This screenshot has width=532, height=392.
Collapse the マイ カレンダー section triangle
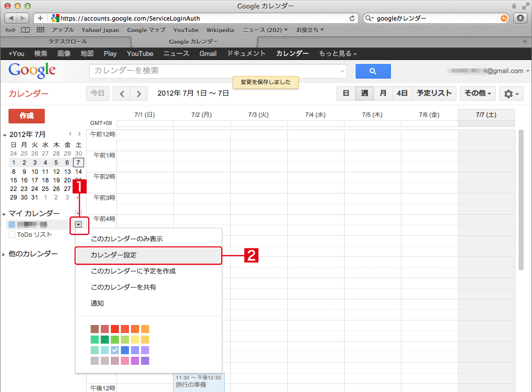(x=4, y=214)
